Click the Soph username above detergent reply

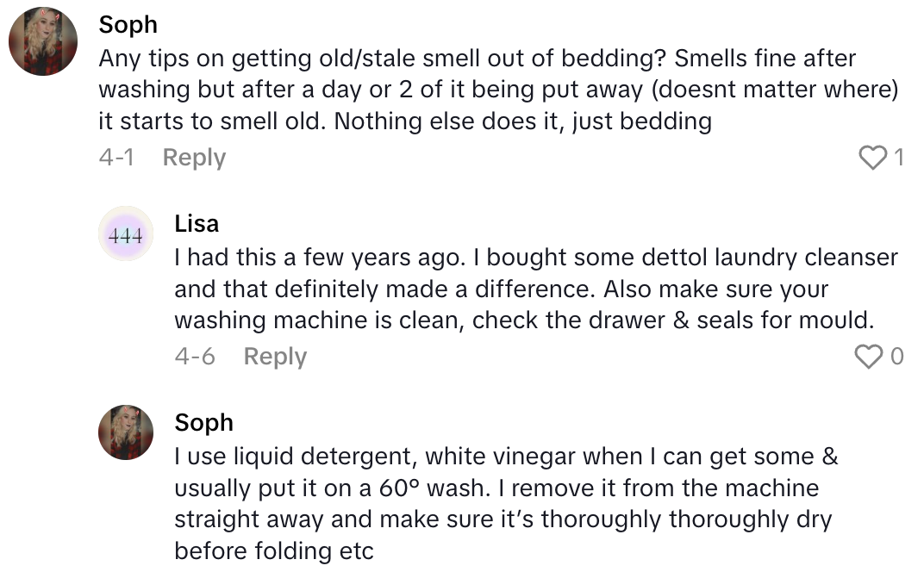tap(203, 423)
